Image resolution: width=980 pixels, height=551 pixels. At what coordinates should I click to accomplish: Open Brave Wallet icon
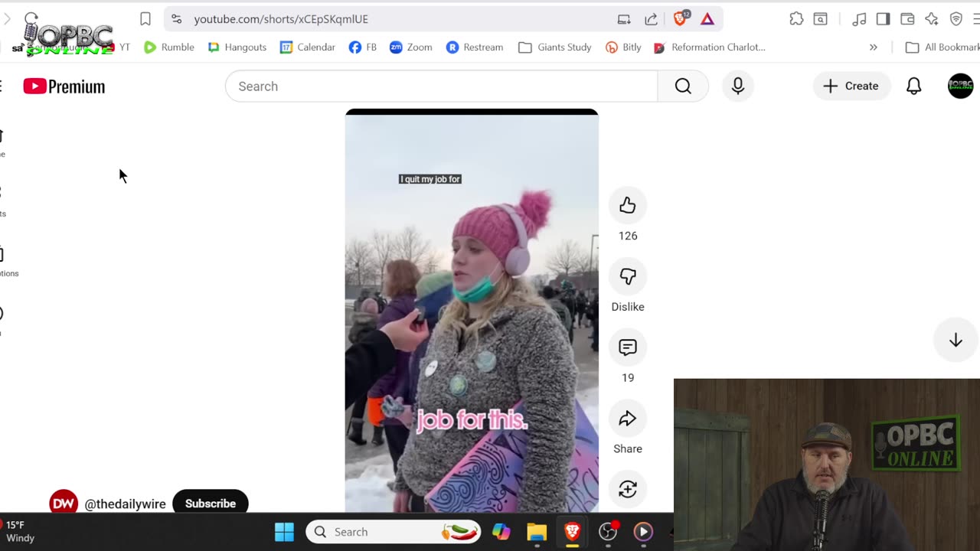[907, 19]
